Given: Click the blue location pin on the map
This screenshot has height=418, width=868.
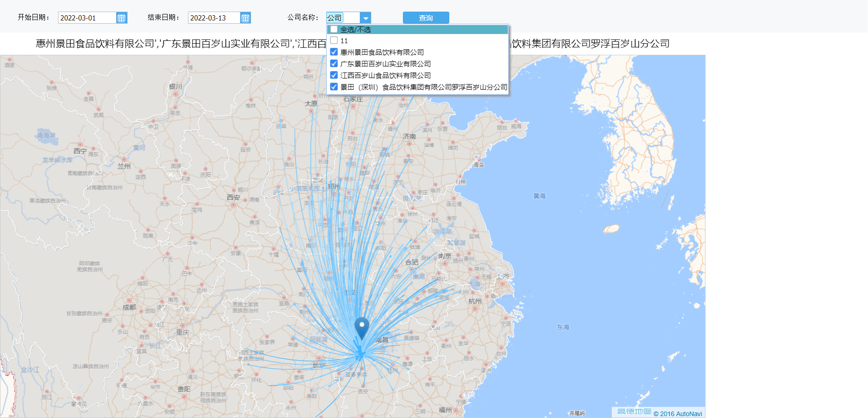Looking at the screenshot, I should click(362, 328).
